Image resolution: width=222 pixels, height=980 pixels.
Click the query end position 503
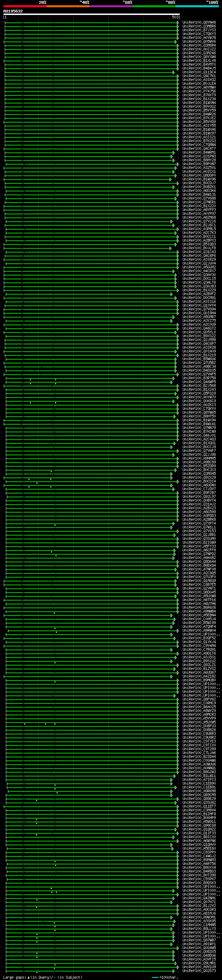point(175,17)
